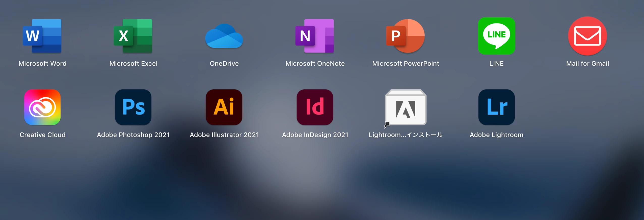Click the "Mail for Gmail" label text
Viewport: 644px width, 220px height.
pos(587,63)
